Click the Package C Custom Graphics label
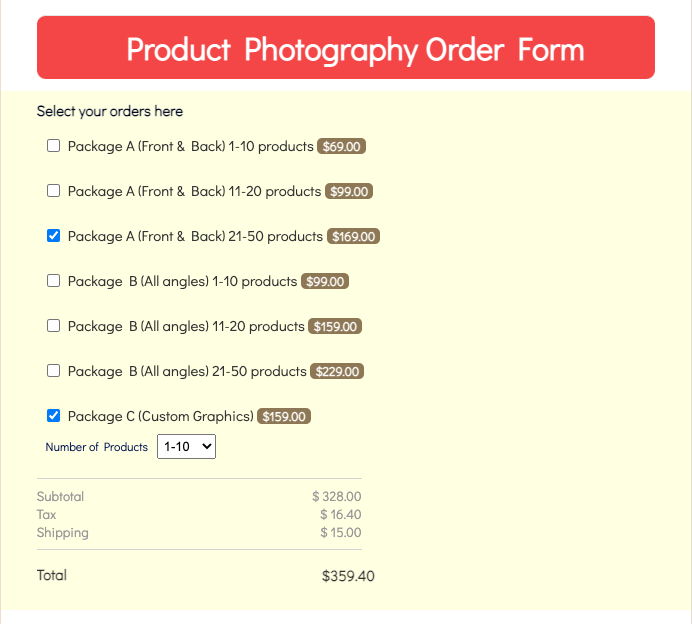Screen dimensions: 692x624 (160, 416)
